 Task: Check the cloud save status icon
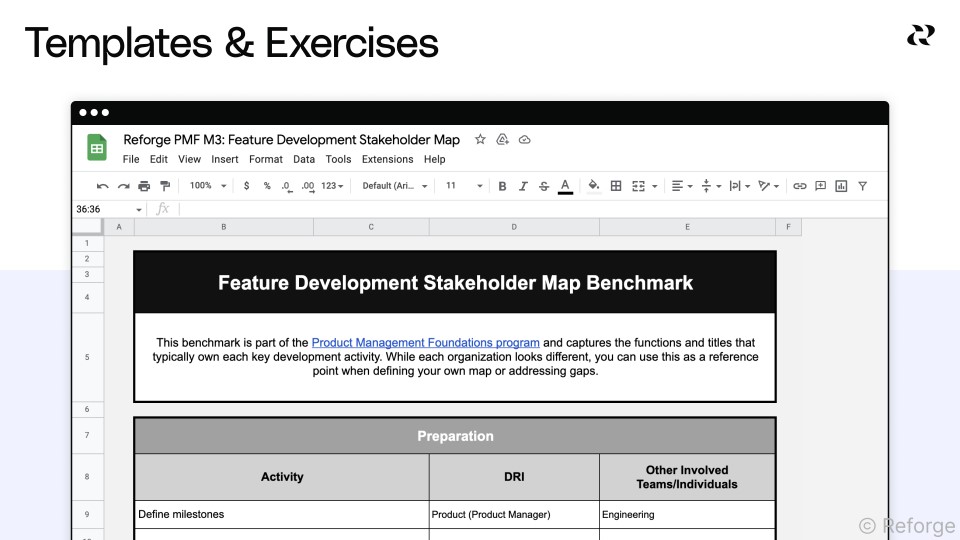[x=524, y=140]
